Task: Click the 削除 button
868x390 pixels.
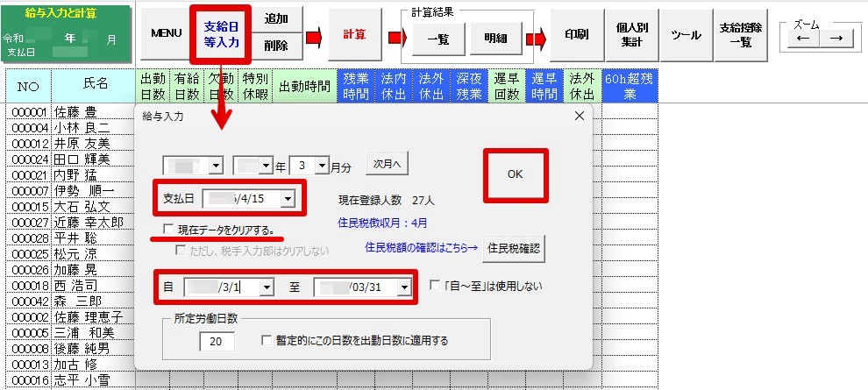Action: [x=276, y=46]
